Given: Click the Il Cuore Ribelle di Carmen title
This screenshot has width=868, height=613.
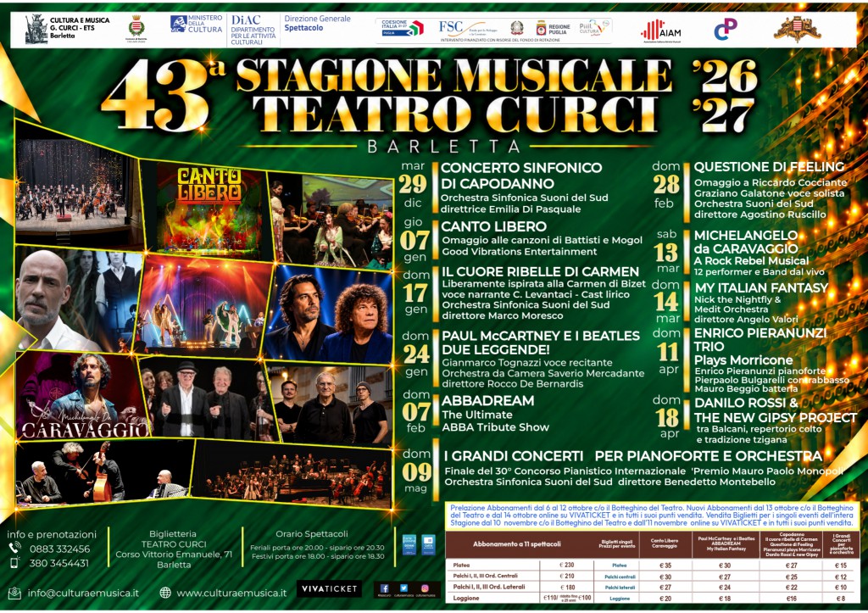Looking at the screenshot, I should tap(540, 272).
